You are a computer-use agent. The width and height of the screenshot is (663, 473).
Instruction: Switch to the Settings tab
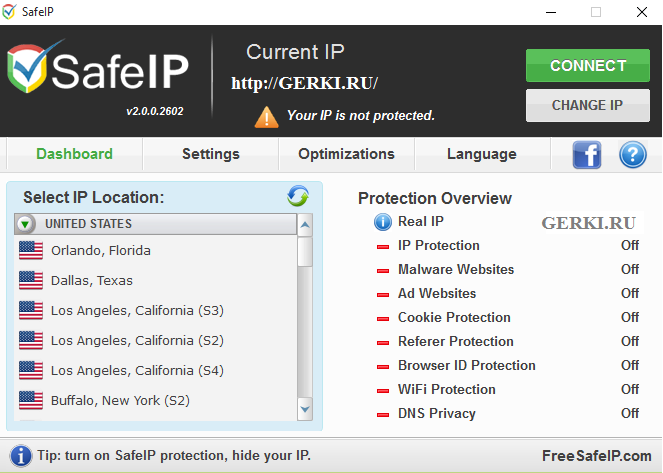coord(210,154)
